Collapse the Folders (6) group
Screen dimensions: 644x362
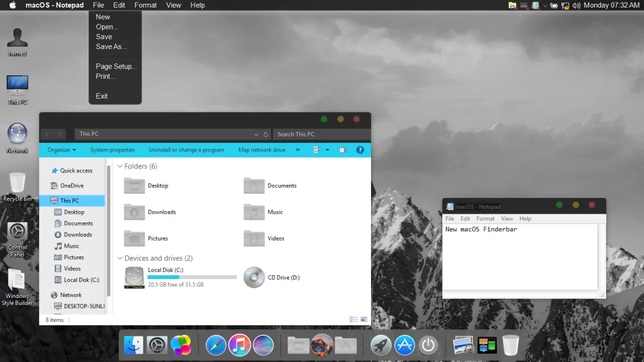click(x=119, y=167)
